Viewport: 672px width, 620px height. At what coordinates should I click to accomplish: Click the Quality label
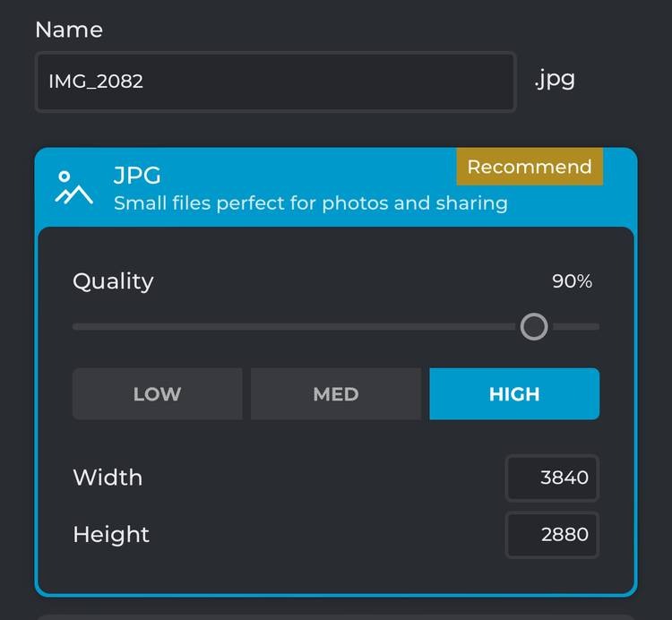[113, 282]
